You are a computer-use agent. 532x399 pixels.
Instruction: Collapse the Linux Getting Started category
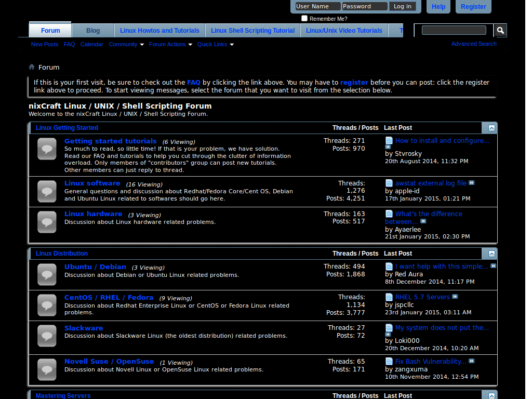pyautogui.click(x=491, y=128)
